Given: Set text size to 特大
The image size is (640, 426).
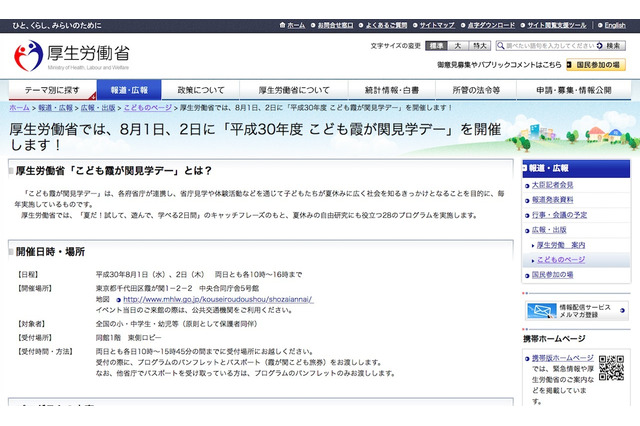Looking at the screenshot, I should [480, 46].
